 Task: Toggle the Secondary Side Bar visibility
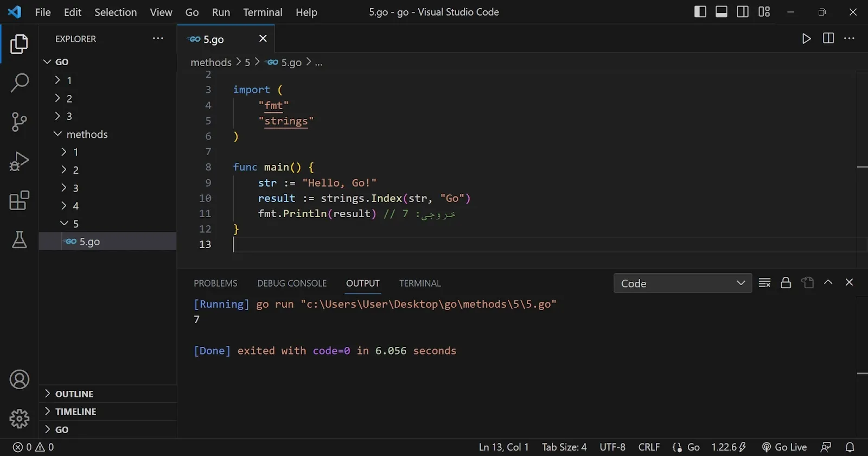click(x=743, y=12)
